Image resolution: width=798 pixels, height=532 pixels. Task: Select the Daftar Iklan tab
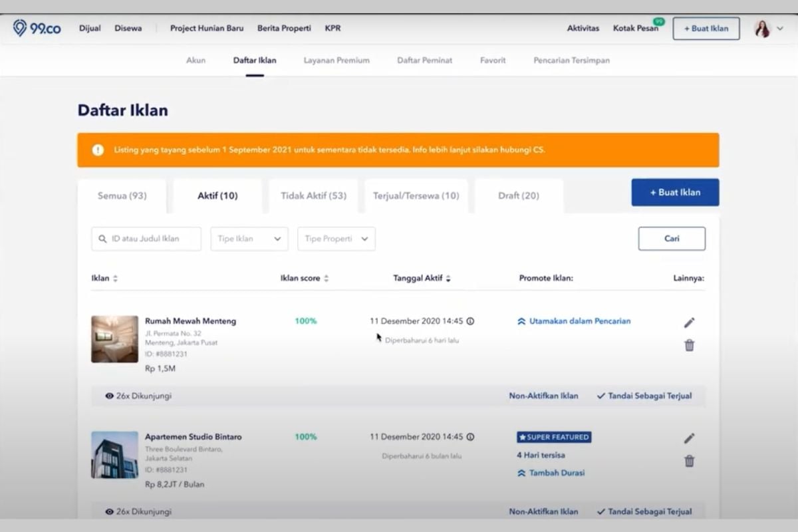pos(255,61)
